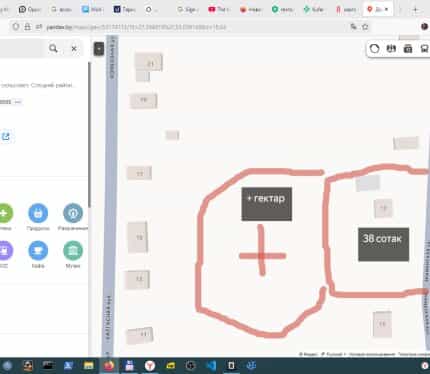Click the translate page icon in address bar
430x374 pixels.
click(x=354, y=27)
